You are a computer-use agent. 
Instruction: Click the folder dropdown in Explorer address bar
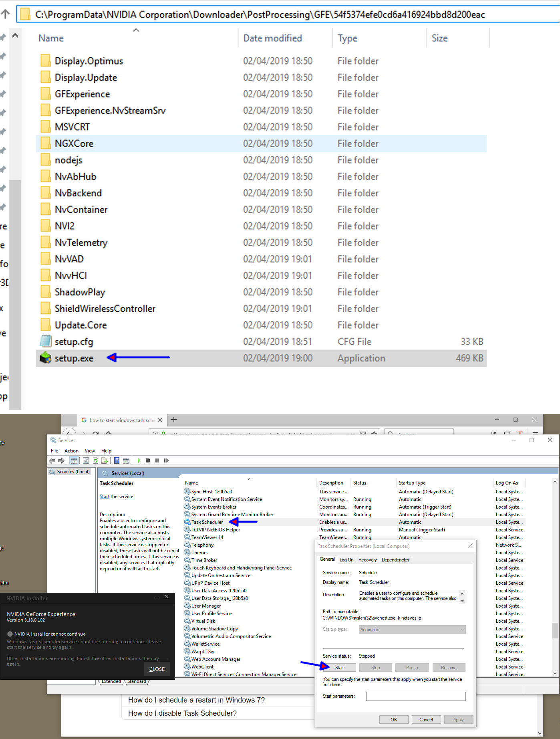[x=25, y=14]
